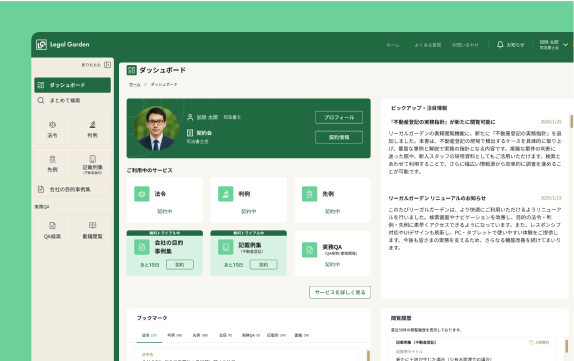574x361 pixels.
Task: Select the 先例 bookmark tab
Action: [200, 335]
